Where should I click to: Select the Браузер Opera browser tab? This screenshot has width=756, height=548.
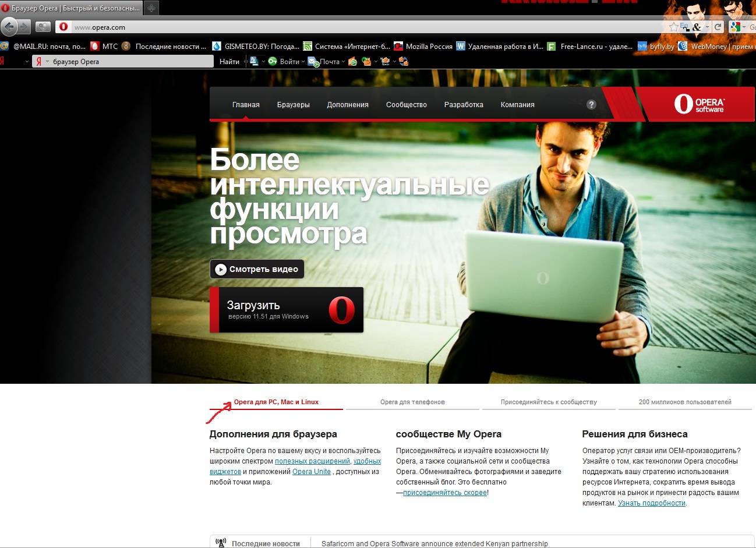71,8
